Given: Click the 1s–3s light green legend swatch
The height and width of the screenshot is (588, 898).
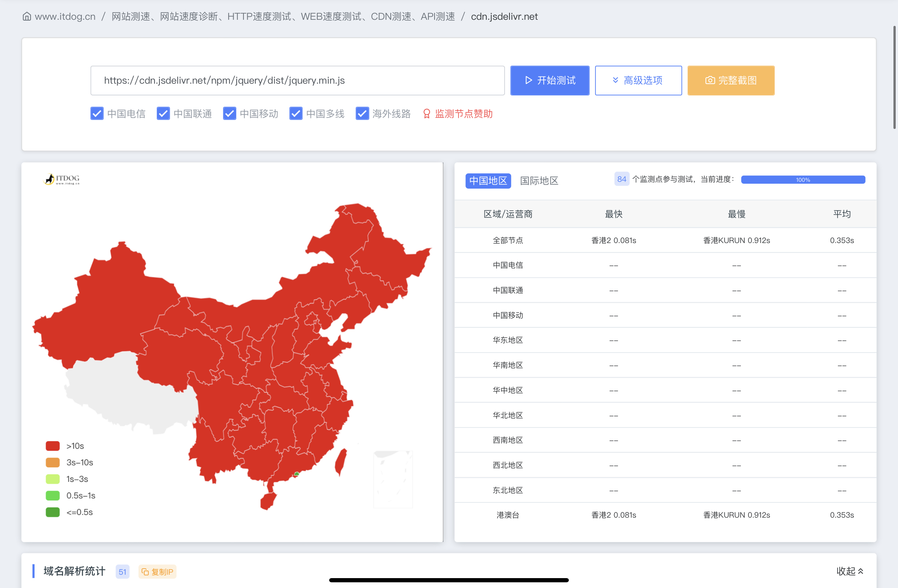Looking at the screenshot, I should tap(53, 479).
